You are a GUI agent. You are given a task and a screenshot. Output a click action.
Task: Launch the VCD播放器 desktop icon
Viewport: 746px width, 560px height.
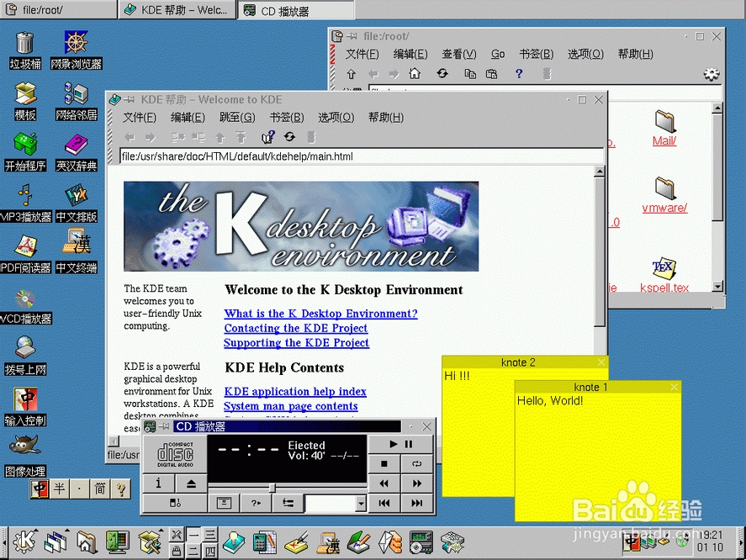(x=26, y=305)
